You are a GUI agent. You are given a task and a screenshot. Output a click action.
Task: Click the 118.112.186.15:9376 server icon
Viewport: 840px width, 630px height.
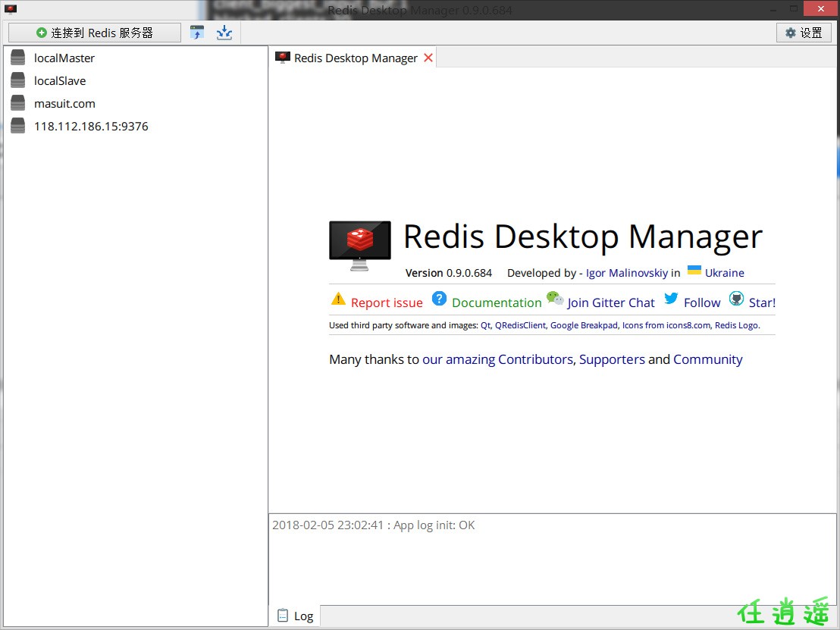[17, 126]
